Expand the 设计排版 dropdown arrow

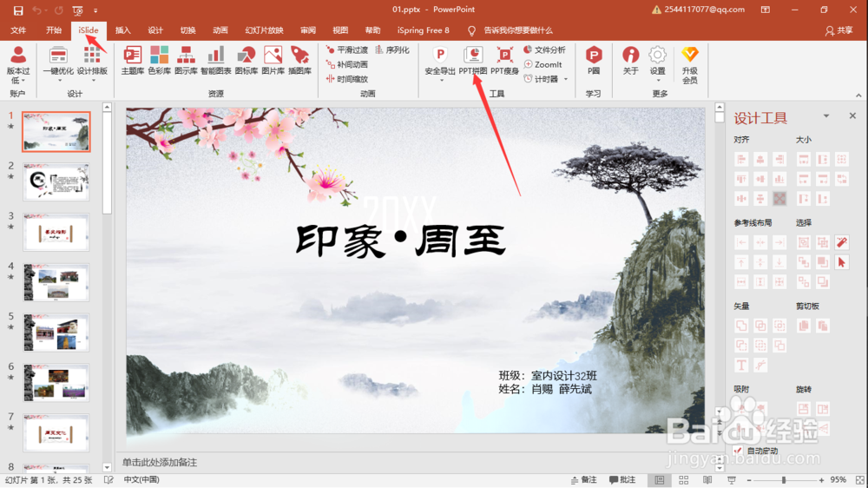click(93, 81)
